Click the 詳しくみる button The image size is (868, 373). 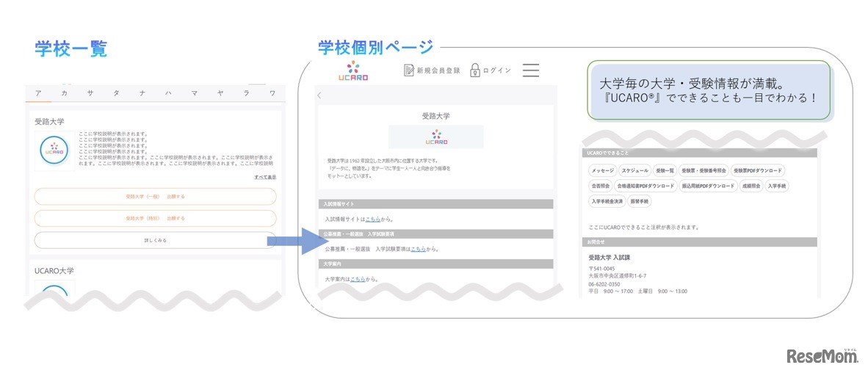point(155,240)
